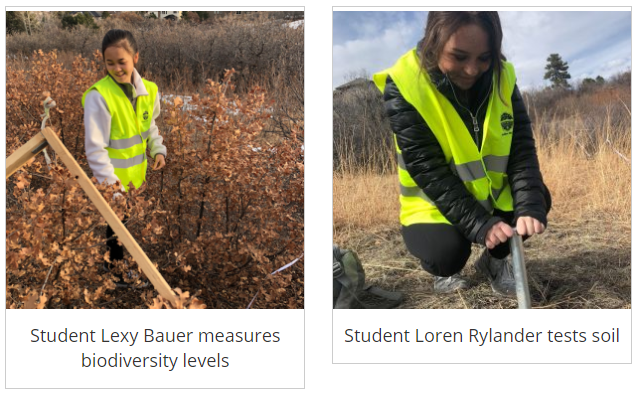Click the logo on Lexy Bauer's vest

pyautogui.click(x=146, y=115)
